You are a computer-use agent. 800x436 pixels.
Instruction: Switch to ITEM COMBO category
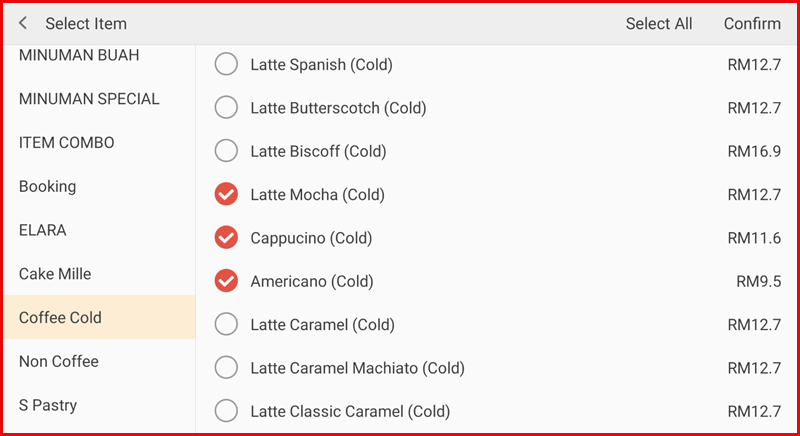click(67, 143)
